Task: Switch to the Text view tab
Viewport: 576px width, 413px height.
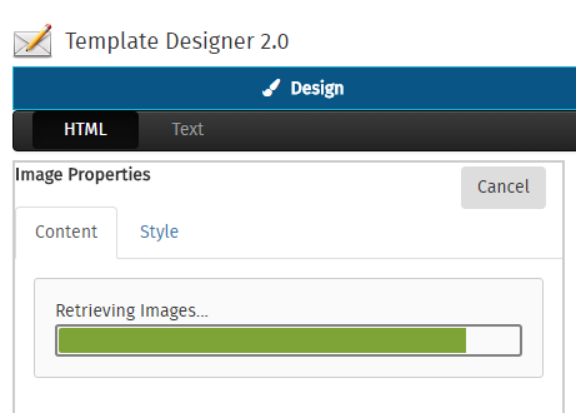Action: [x=188, y=129]
